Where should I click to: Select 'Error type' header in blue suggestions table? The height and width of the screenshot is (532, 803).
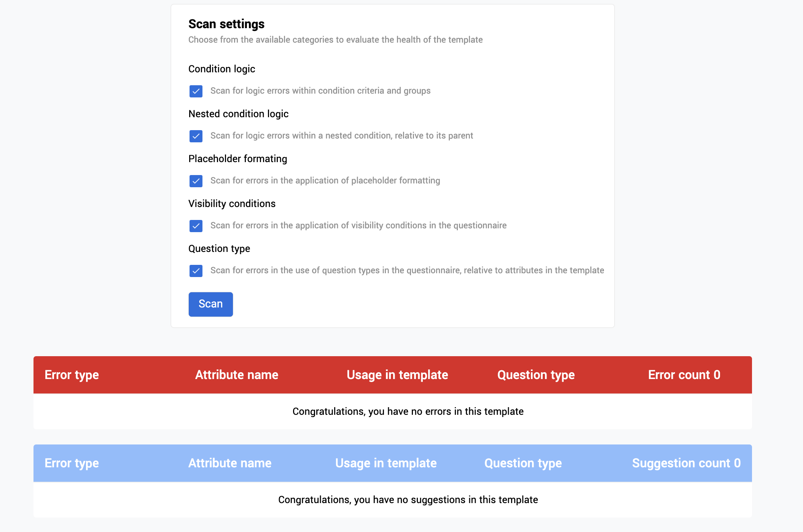(x=72, y=463)
